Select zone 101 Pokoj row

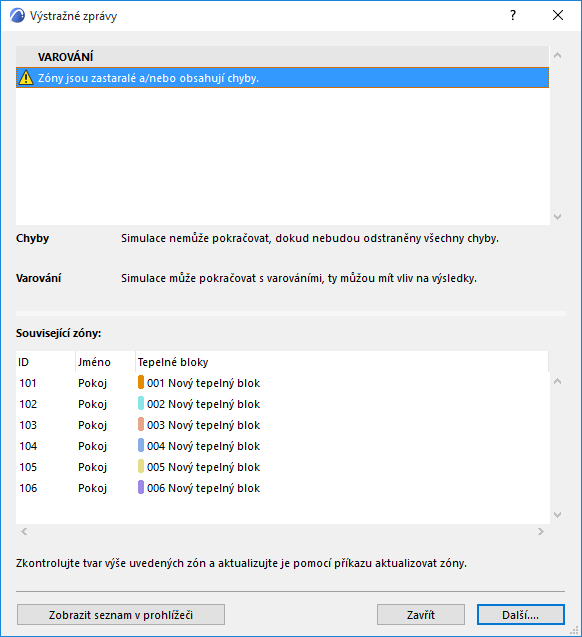[x=282, y=383]
